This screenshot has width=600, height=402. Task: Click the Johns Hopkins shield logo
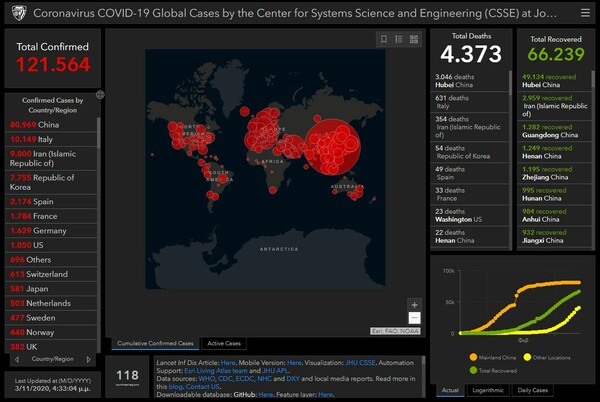[19, 13]
